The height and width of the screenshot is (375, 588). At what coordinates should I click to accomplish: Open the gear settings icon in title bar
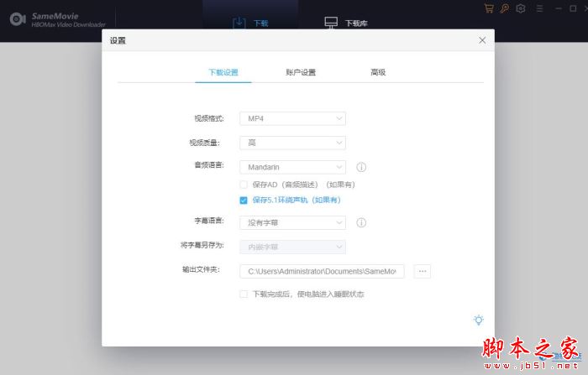(521, 8)
